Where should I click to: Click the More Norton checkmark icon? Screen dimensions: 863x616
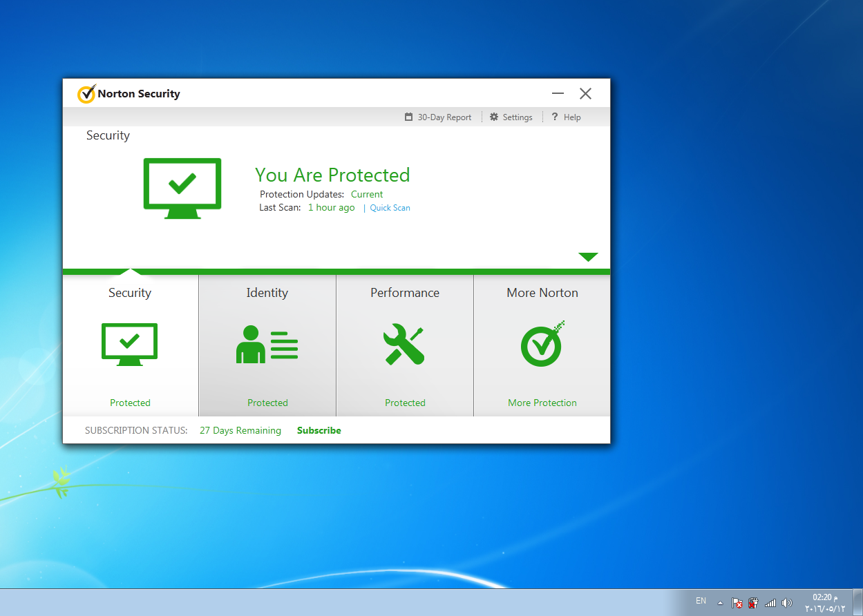(x=542, y=343)
